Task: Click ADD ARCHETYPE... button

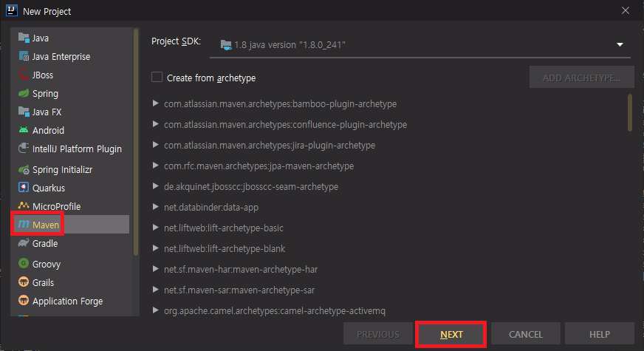Action: tap(581, 78)
